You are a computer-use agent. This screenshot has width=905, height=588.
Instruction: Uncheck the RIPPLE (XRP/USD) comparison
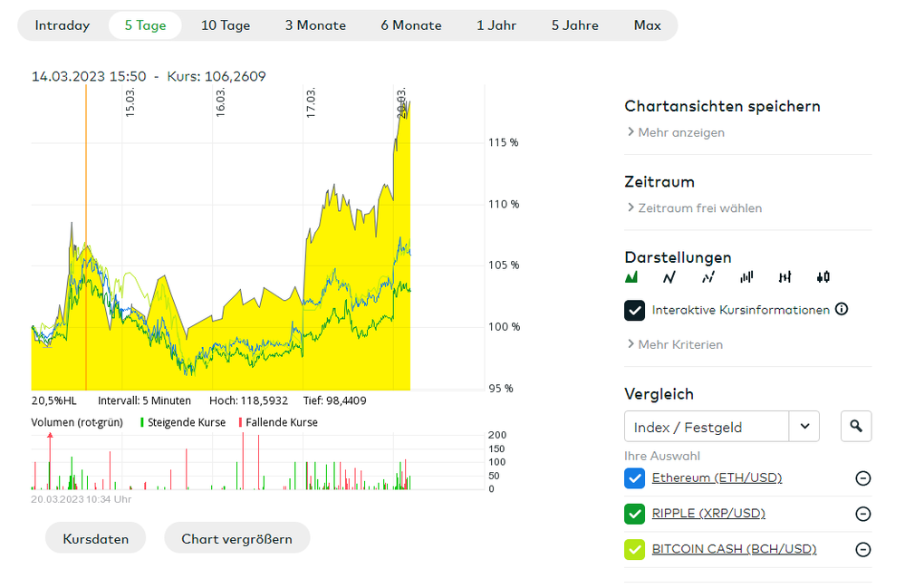634,514
